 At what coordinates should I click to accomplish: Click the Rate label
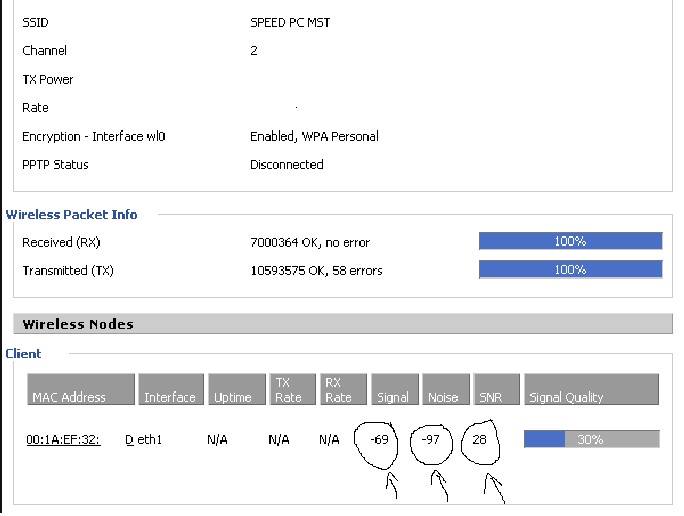pos(35,108)
